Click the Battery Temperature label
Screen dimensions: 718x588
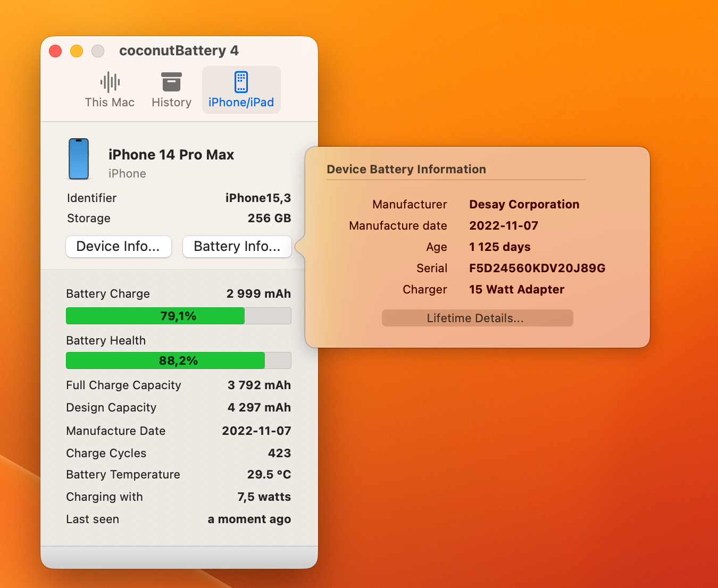click(123, 475)
